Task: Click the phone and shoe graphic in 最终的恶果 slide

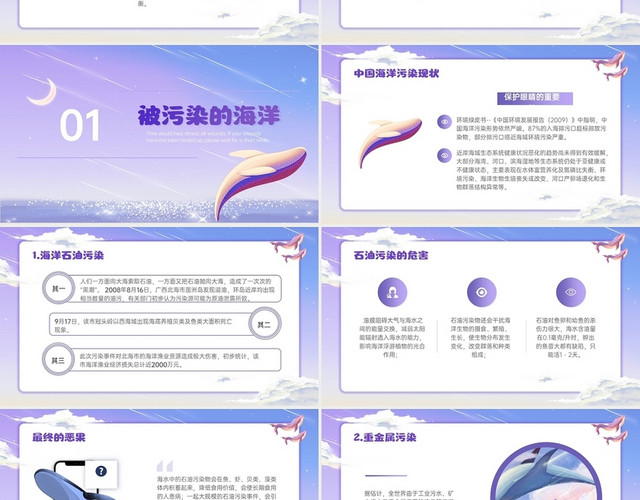Action: pyautogui.click(x=76, y=480)
